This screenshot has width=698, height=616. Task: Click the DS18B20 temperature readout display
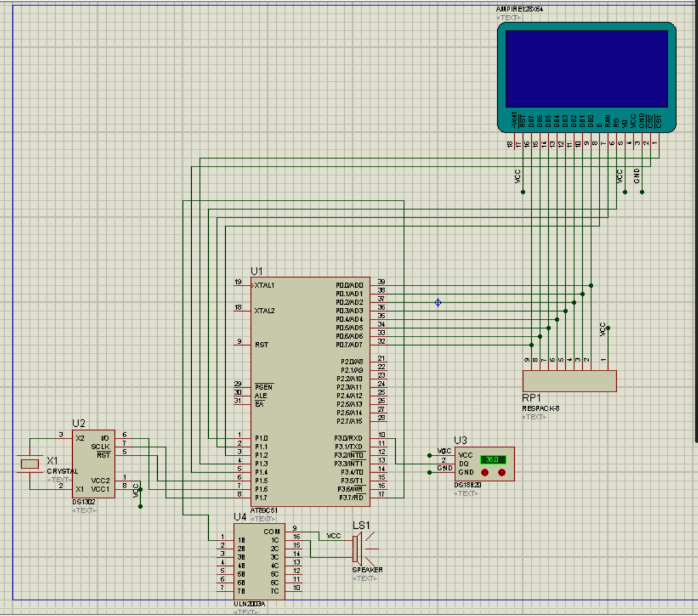[x=493, y=460]
